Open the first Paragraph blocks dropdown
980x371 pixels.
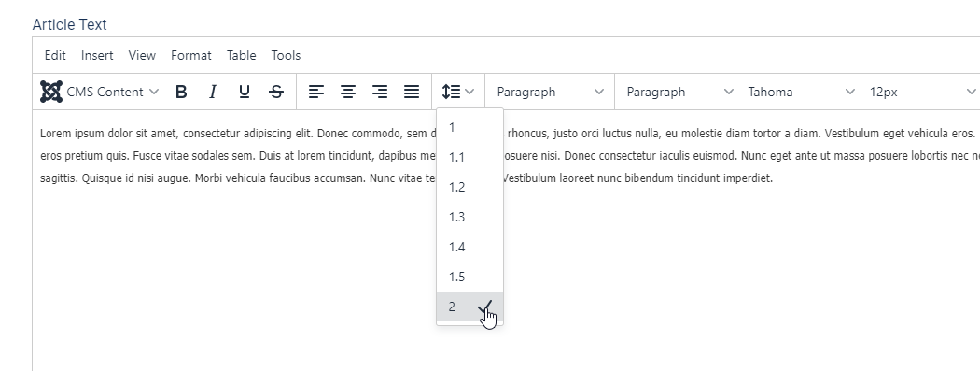coord(550,92)
